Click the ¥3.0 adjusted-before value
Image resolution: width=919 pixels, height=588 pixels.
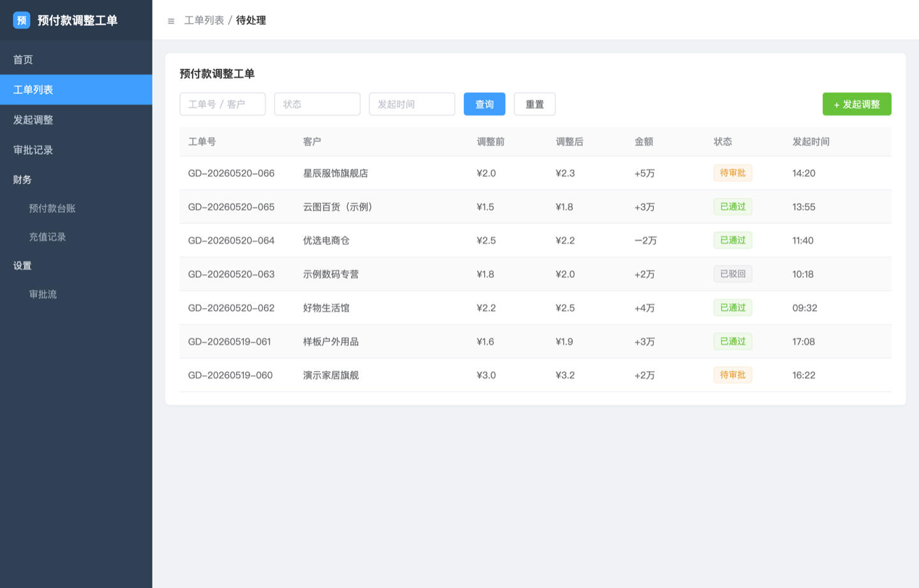pos(486,376)
